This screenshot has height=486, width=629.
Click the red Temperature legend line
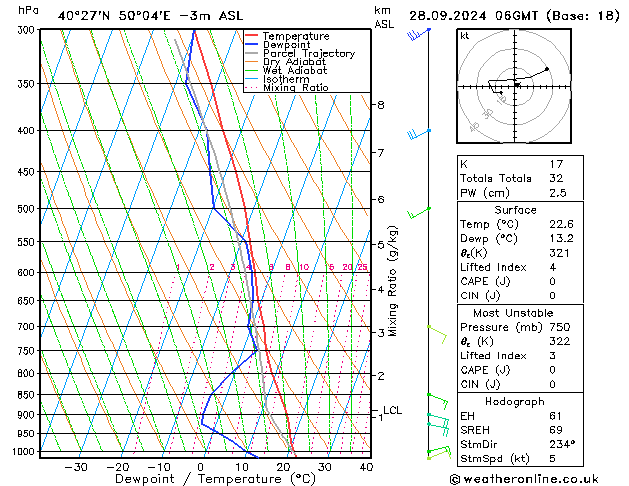tap(253, 36)
